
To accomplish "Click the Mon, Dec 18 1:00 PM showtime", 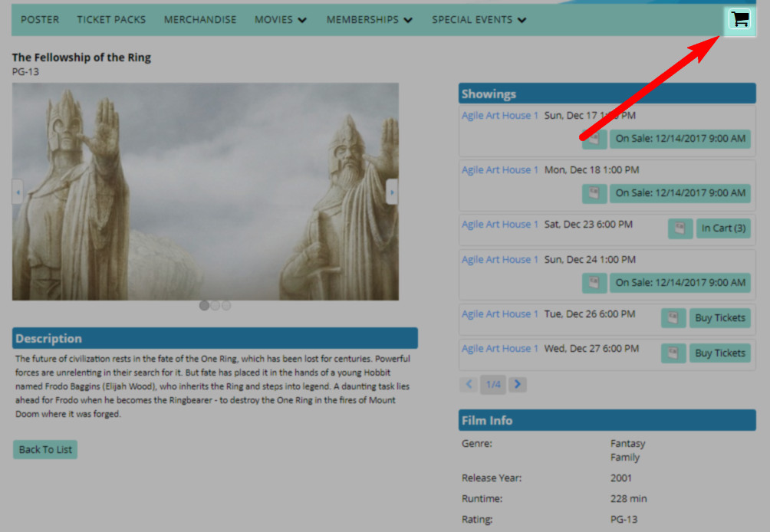I will (x=592, y=170).
